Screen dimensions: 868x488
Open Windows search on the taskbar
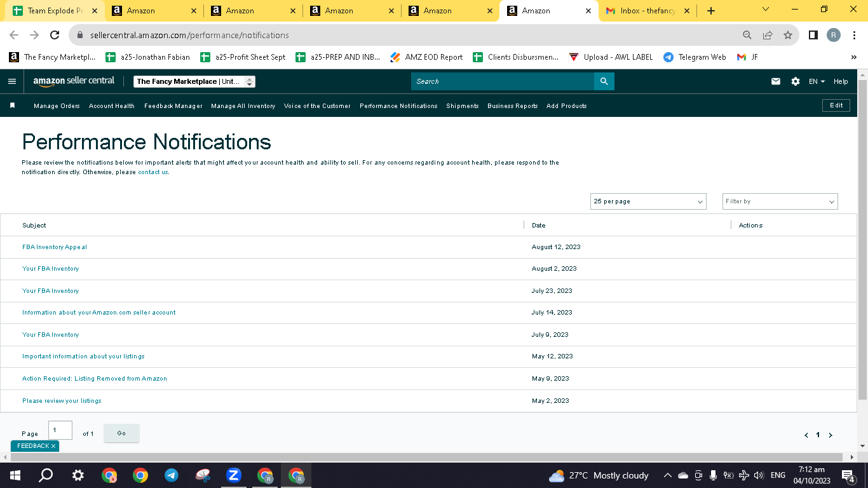coord(46,475)
